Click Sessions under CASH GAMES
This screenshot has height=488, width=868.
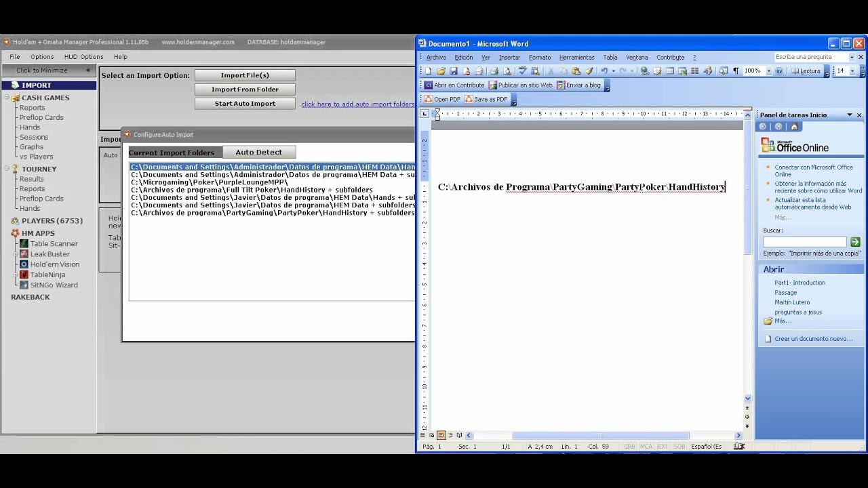click(34, 137)
